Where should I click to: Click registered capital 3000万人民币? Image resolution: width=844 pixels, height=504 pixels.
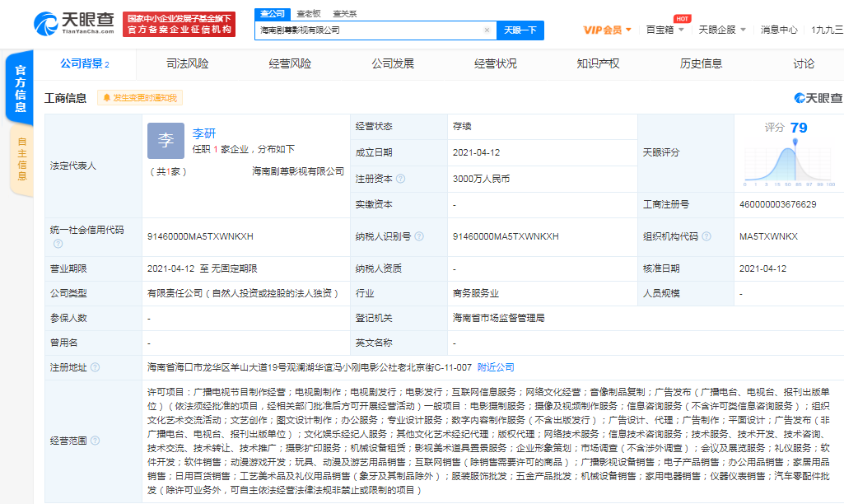pyautogui.click(x=481, y=179)
